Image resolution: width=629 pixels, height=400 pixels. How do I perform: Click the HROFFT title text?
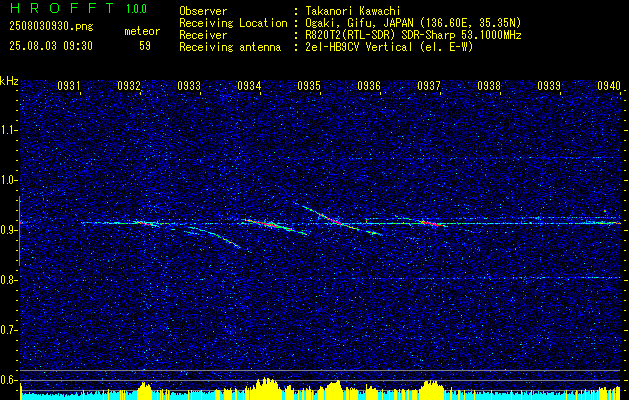[62, 8]
